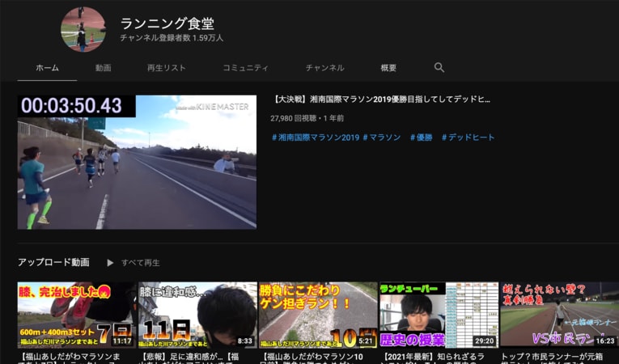Select the ホーム tab
Image resolution: width=619 pixels, height=364 pixels.
47,68
